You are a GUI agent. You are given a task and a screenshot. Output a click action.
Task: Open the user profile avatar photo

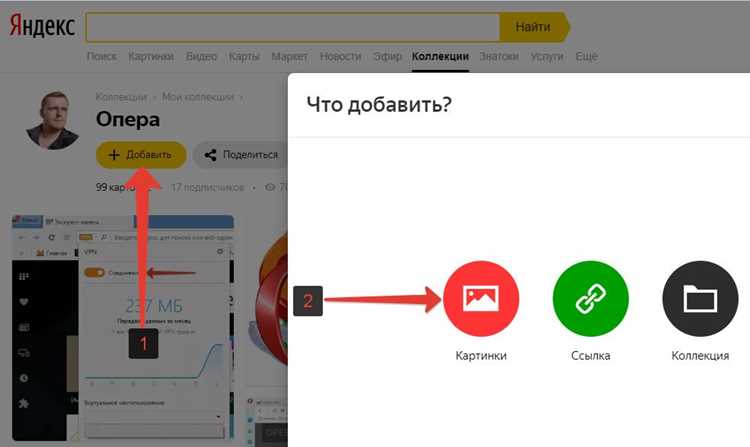53,120
